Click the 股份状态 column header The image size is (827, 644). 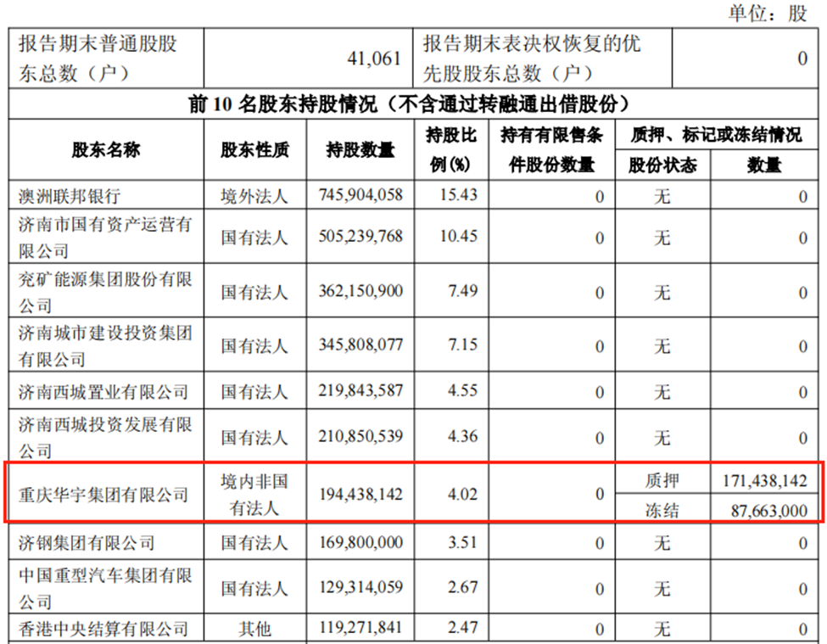[662, 165]
